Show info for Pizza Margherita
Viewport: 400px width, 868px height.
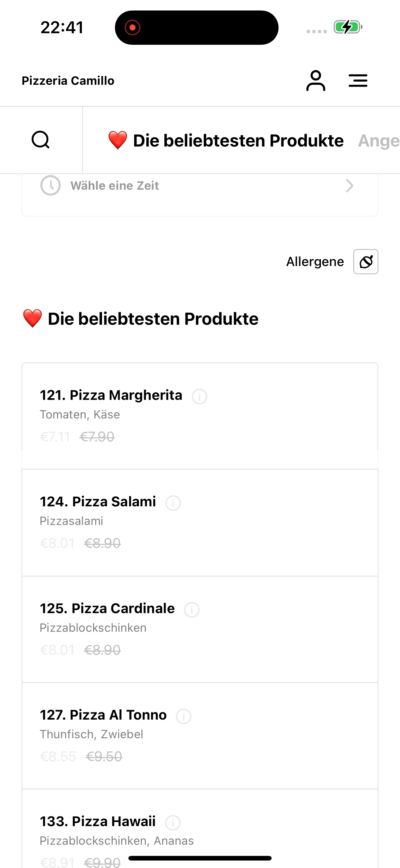point(199,396)
